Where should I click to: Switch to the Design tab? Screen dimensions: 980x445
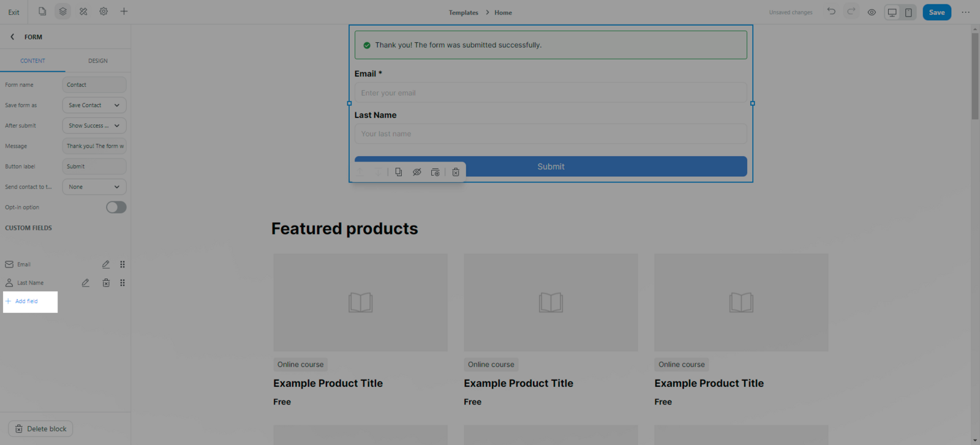click(x=98, y=61)
